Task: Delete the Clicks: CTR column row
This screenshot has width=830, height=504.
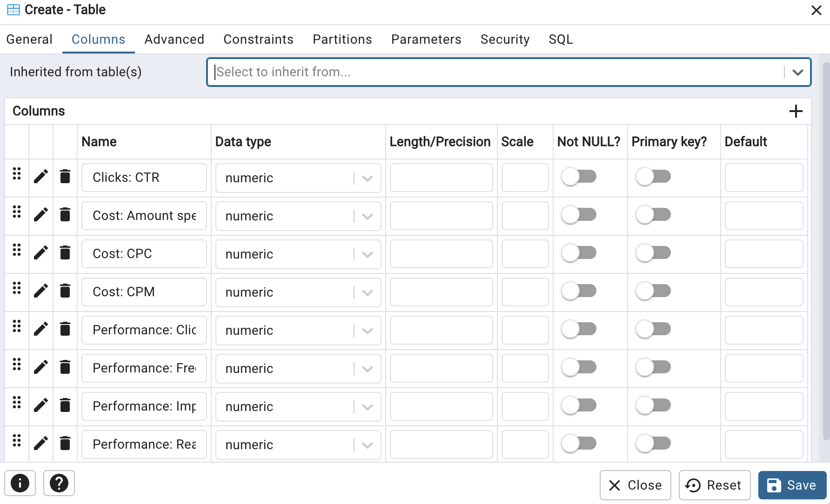Action: (65, 177)
